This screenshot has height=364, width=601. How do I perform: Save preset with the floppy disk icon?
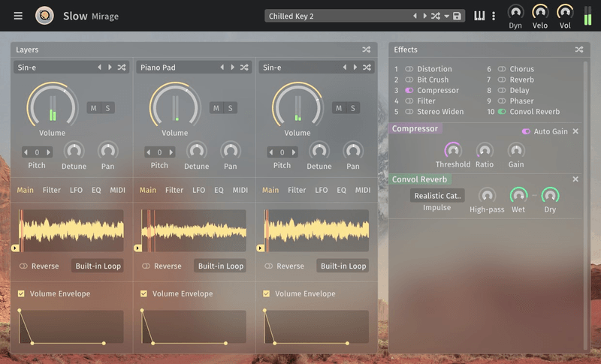[x=457, y=16]
